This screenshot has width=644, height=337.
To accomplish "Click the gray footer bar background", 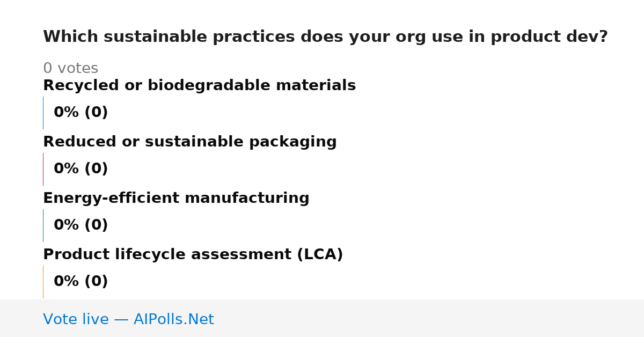I will [429, 318].
